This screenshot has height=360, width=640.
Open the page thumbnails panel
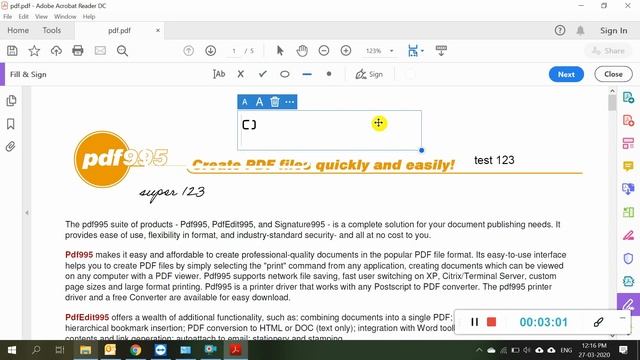click(11, 101)
